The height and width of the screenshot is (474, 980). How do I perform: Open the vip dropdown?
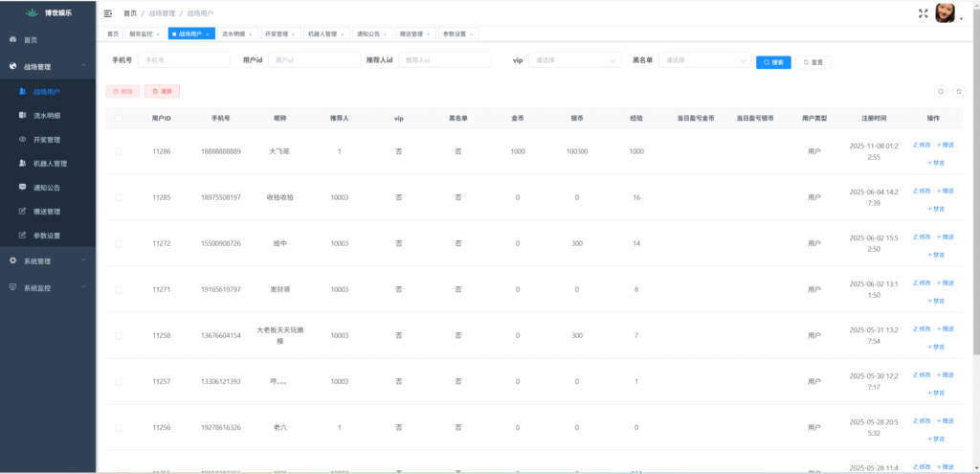pyautogui.click(x=575, y=60)
